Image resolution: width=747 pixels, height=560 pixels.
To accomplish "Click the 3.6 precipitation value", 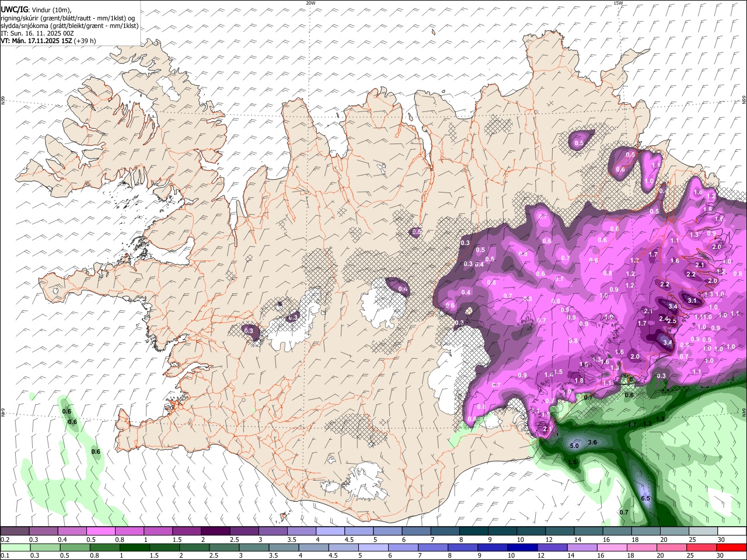I will 592,443.
